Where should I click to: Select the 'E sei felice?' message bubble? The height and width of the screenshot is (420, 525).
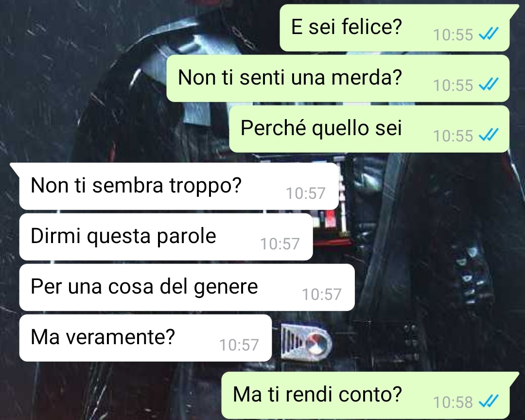[394, 28]
